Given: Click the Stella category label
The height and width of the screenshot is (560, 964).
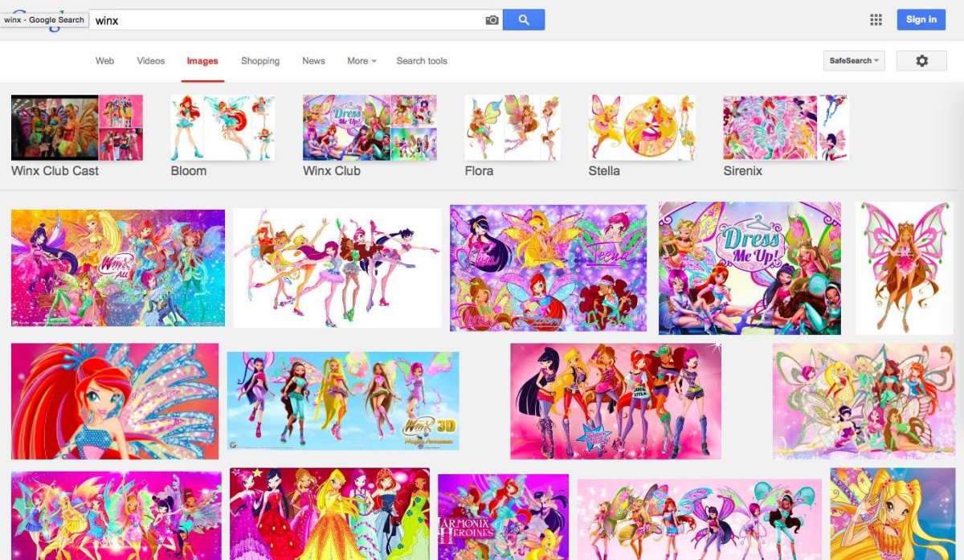Looking at the screenshot, I should point(604,171).
